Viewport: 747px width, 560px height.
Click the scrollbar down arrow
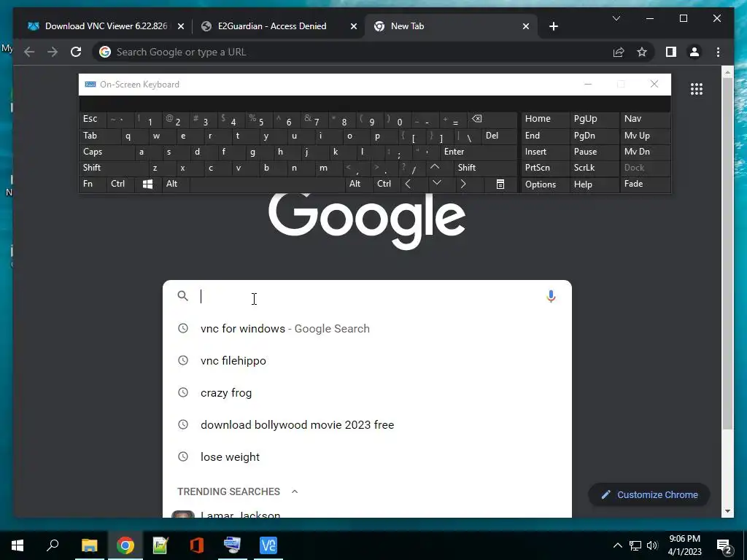pos(727,511)
